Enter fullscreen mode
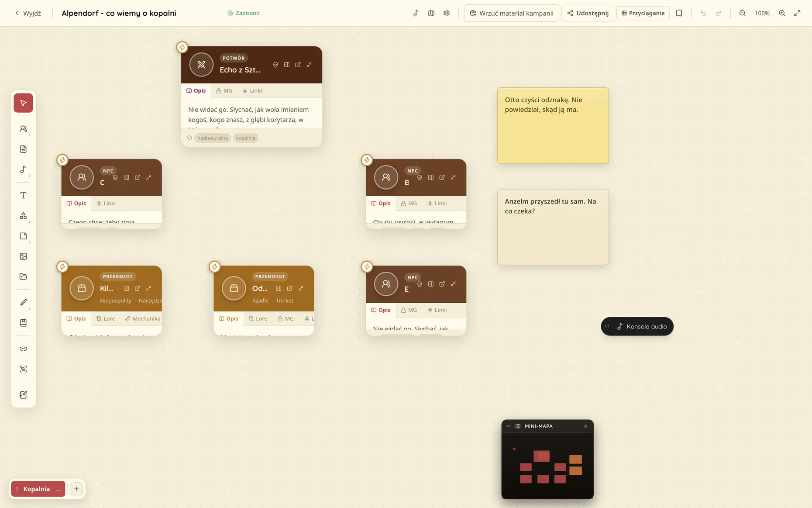The image size is (812, 508). (x=797, y=13)
